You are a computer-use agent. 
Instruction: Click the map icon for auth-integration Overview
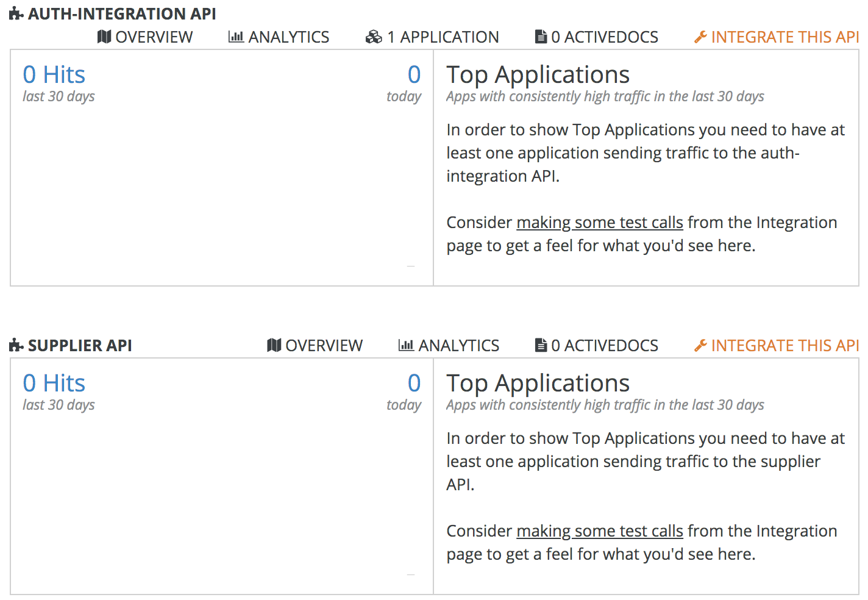click(x=104, y=37)
